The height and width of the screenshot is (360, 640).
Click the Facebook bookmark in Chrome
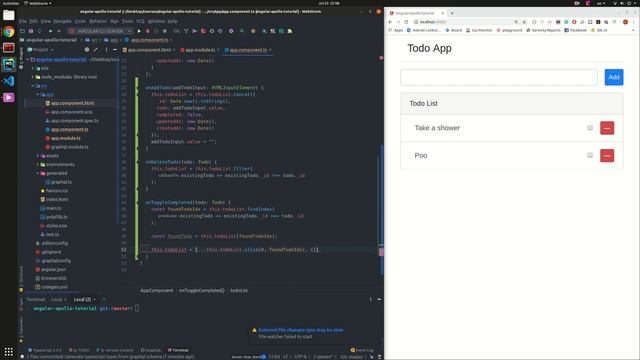576,30
